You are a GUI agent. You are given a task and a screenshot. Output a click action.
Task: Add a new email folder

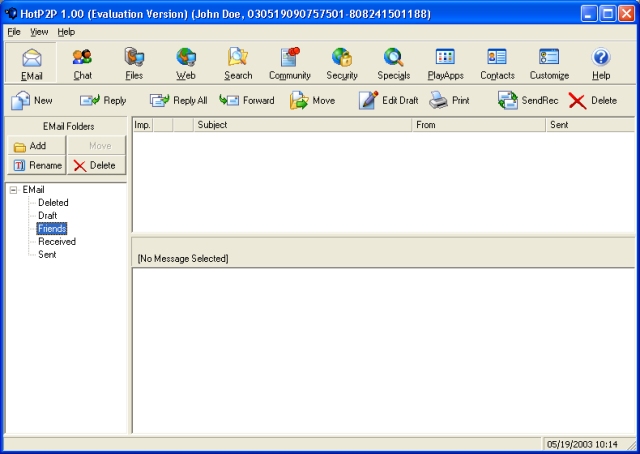36,146
